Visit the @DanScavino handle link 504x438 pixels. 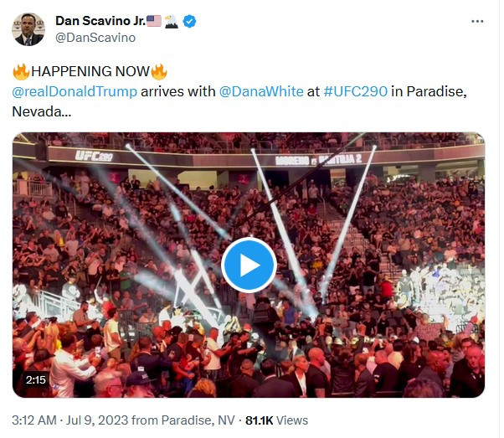(x=95, y=38)
